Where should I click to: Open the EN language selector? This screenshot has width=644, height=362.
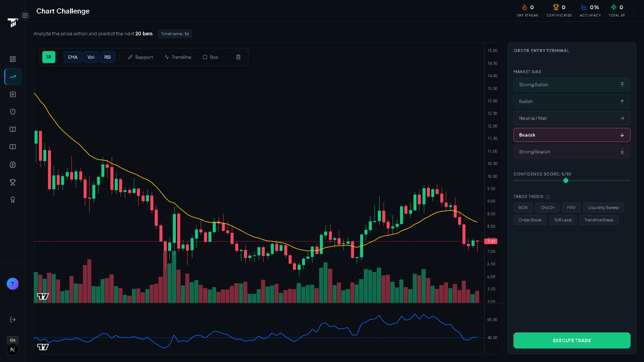(x=12, y=340)
